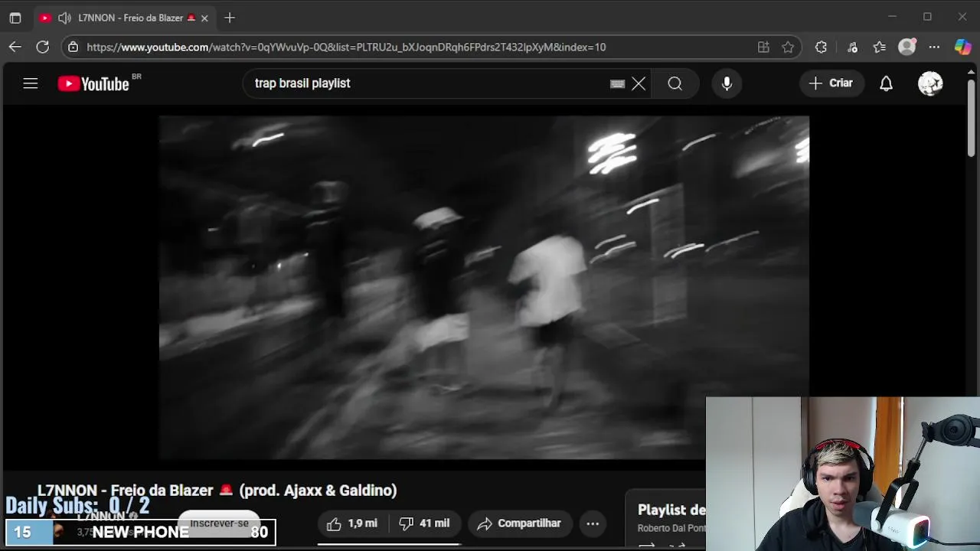Dislike the video with thumbs-down 41 mil
The width and height of the screenshot is (980, 551).
click(424, 523)
